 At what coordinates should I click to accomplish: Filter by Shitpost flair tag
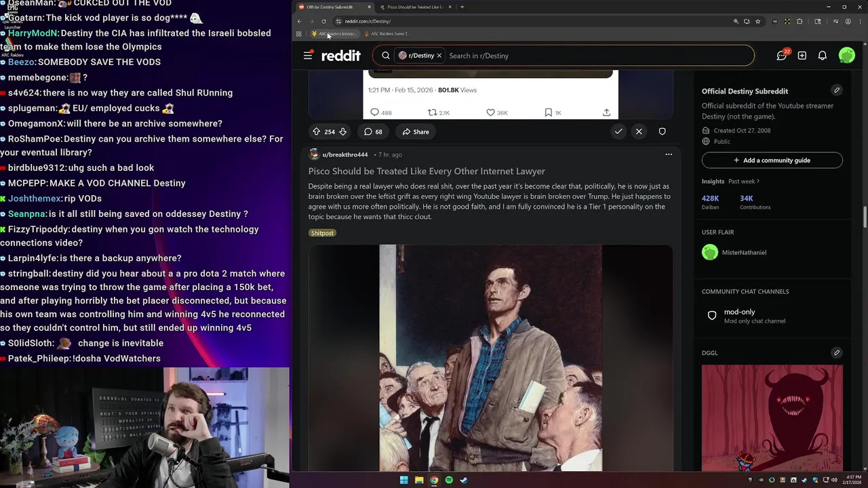[322, 233]
